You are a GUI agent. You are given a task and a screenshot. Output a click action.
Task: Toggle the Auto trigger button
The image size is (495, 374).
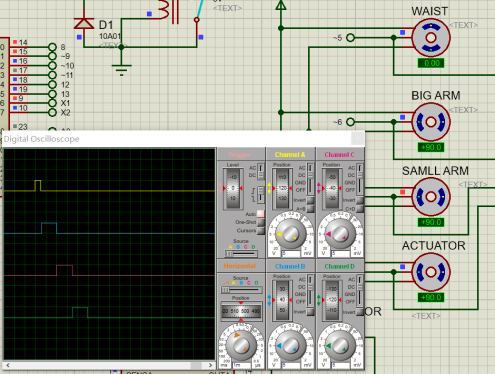(x=261, y=214)
